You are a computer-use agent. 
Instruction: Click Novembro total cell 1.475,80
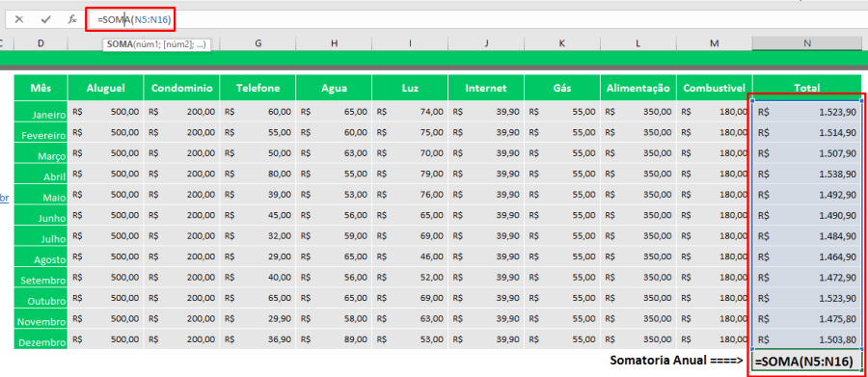coord(807,318)
